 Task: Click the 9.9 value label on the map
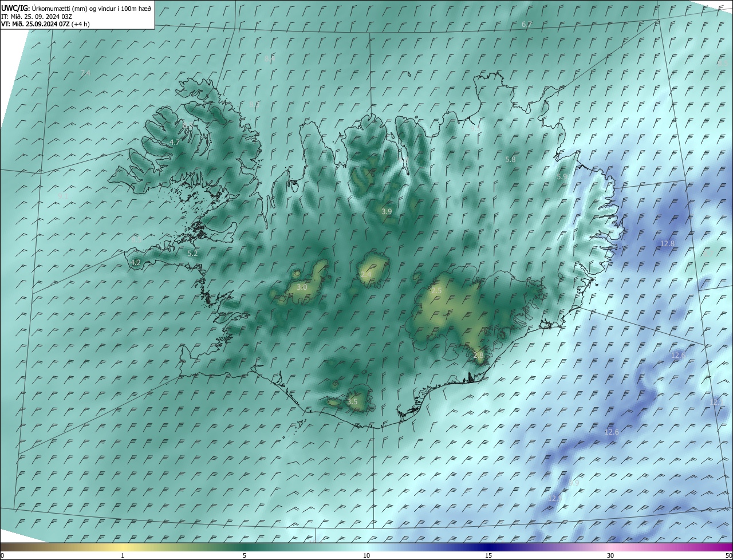tap(574, 483)
